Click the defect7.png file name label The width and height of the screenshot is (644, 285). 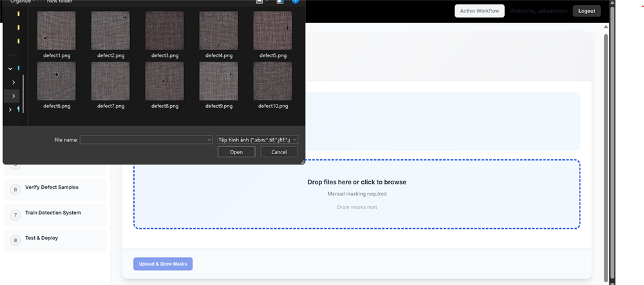(x=111, y=106)
